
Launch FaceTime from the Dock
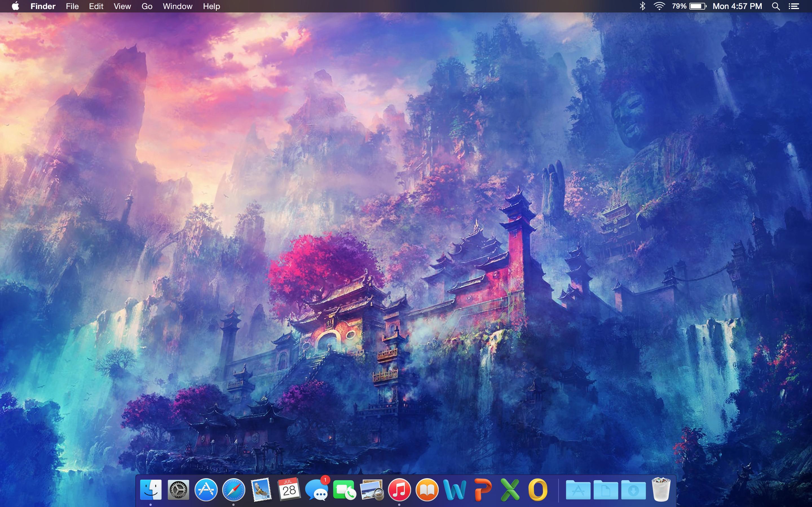pyautogui.click(x=344, y=490)
